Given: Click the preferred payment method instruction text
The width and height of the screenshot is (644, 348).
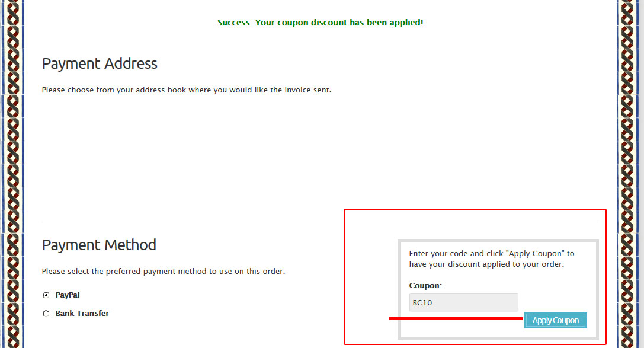Looking at the screenshot, I should (164, 272).
